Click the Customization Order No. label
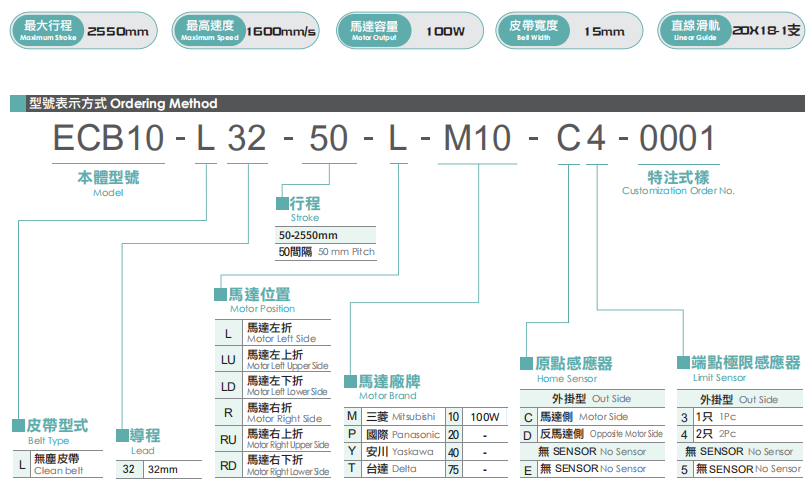 coord(678,191)
